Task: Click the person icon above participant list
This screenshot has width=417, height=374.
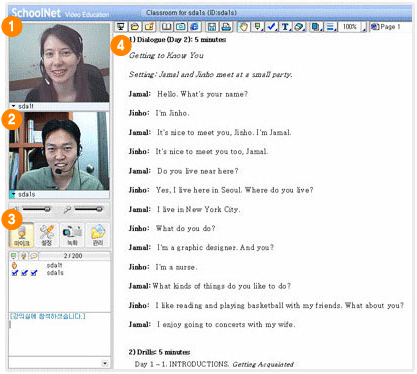Action: click(x=24, y=256)
